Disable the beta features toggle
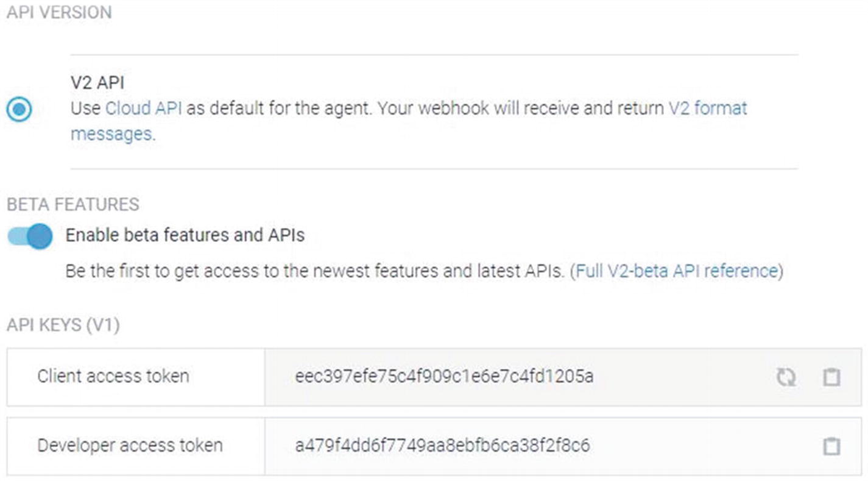Image resolution: width=868 pixels, height=481 pixels. click(x=30, y=236)
